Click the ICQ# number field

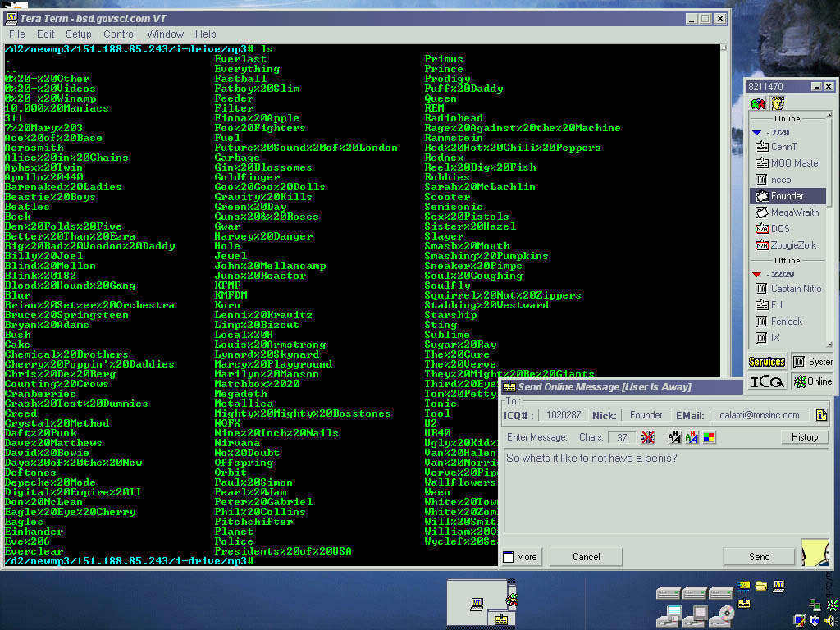563,414
